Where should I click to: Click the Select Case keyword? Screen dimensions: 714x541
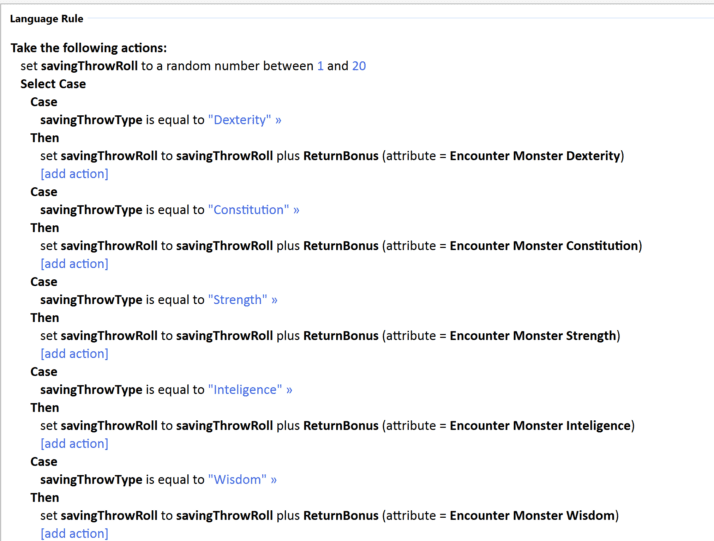point(53,84)
